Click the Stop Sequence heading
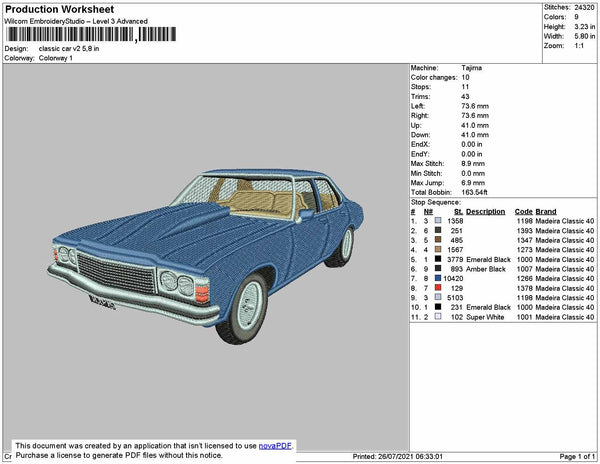This screenshot has width=600, height=464. [438, 203]
